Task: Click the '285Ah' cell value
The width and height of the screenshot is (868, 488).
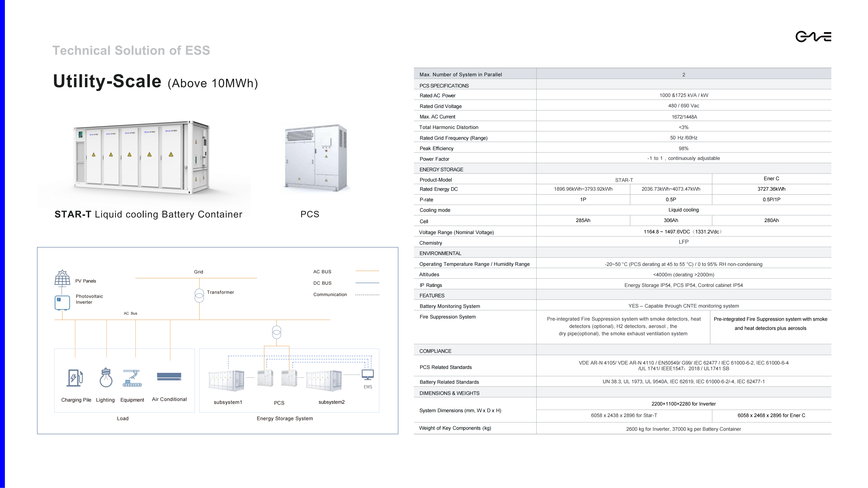Action: [583, 220]
